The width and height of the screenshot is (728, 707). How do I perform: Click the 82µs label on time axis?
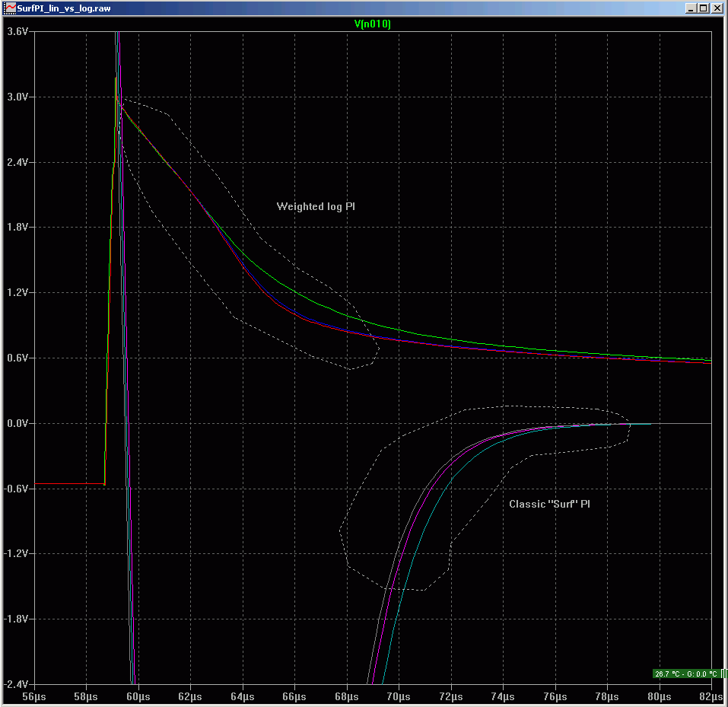[711, 696]
